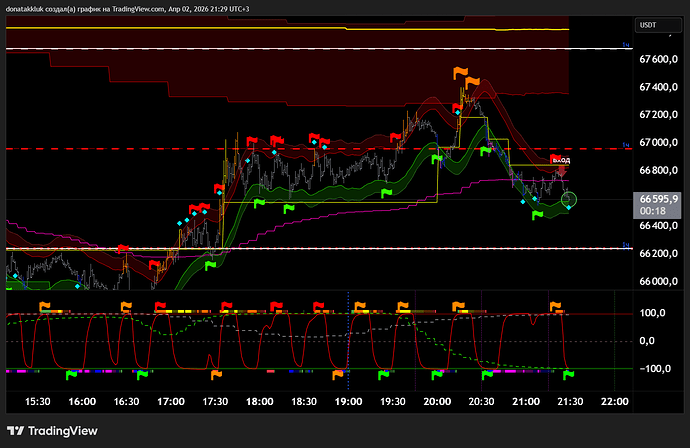Screen dimensions: 690x448
Task: Click the 66000,0 price scale label
Action: 658,281
